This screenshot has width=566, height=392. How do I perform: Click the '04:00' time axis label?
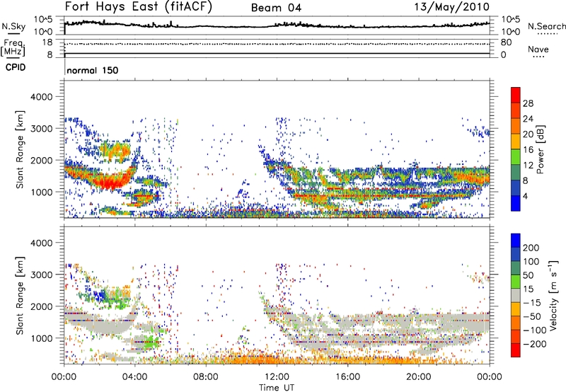click(134, 377)
